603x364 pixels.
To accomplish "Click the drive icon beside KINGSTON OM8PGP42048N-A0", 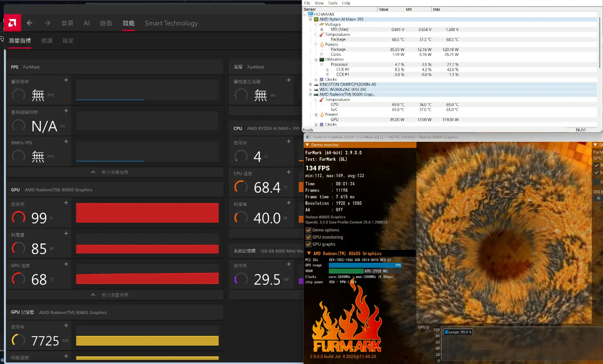I will [x=316, y=84].
